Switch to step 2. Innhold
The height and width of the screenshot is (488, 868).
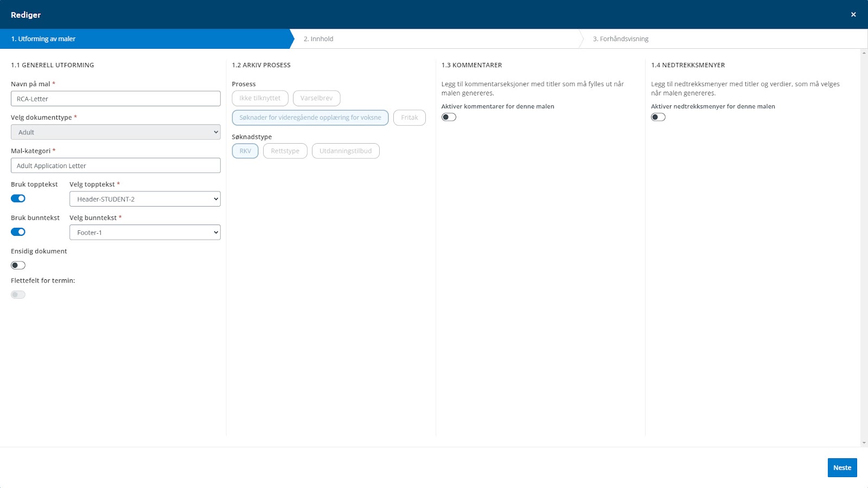click(318, 39)
